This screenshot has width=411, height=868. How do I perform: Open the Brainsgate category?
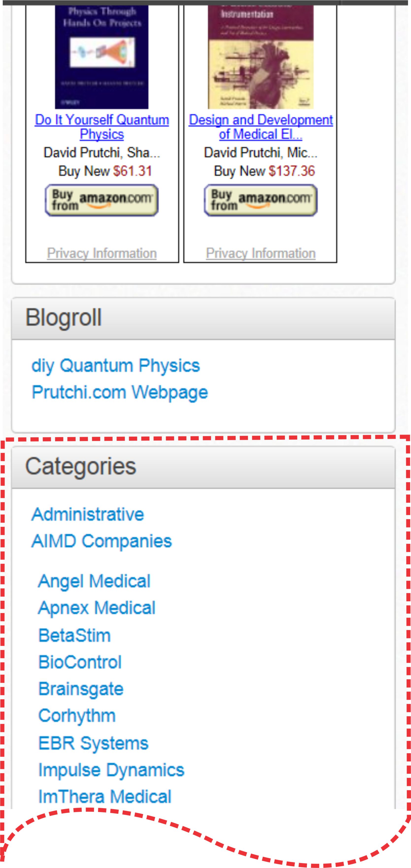[81, 688]
